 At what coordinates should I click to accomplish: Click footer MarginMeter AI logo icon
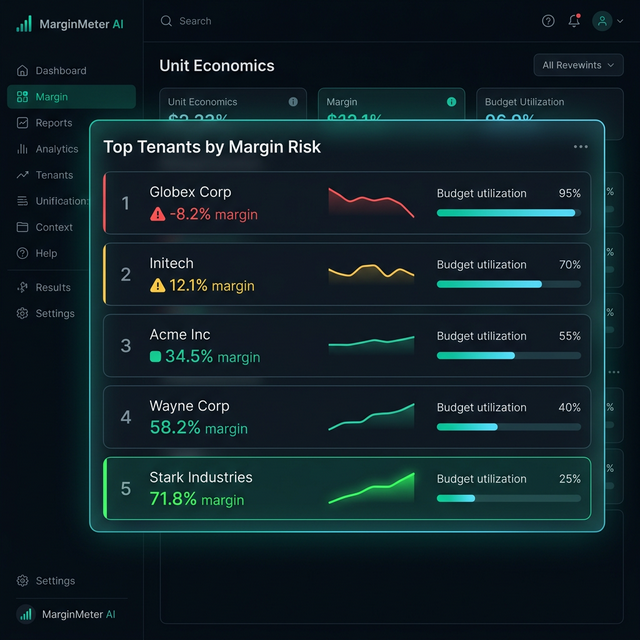tap(26, 614)
